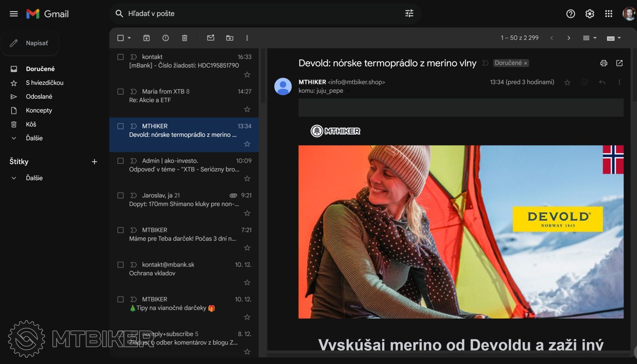The width and height of the screenshot is (637, 364).
Task: Show search options filter icon
Action: tap(409, 14)
